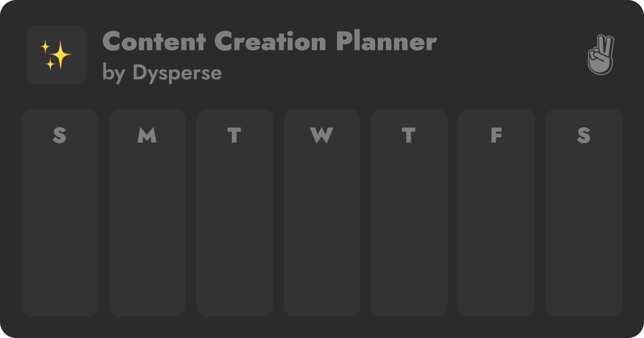Select the Saturday S header letter
This screenshot has width=644, height=338.
(584, 136)
